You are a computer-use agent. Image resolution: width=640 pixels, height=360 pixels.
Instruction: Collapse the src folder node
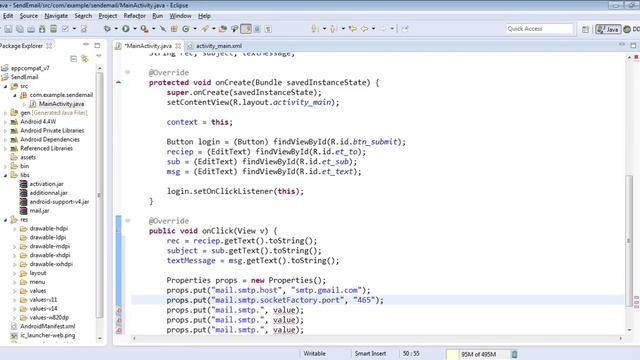point(6,87)
